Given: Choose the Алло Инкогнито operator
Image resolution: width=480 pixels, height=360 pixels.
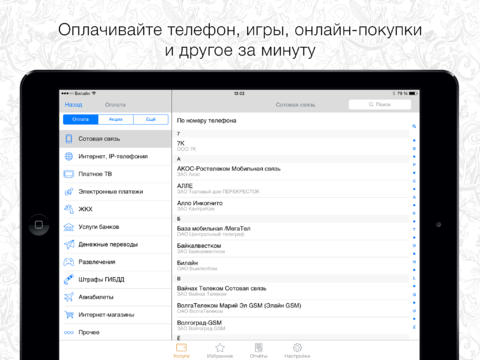Looking at the screenshot, I should click(x=291, y=206).
